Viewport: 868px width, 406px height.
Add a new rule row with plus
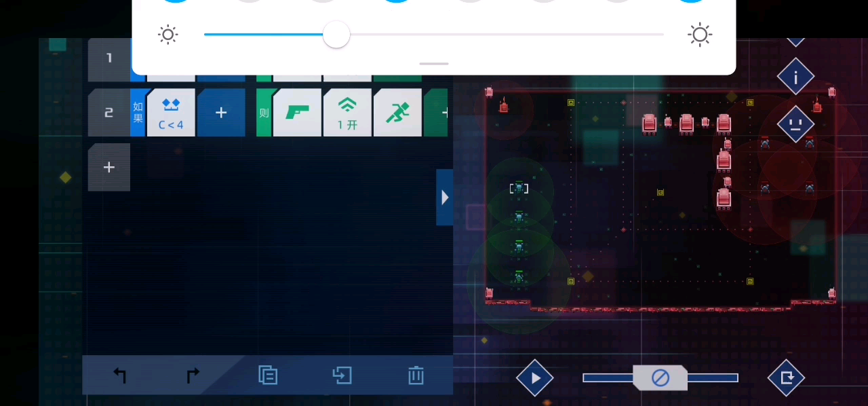(x=109, y=167)
